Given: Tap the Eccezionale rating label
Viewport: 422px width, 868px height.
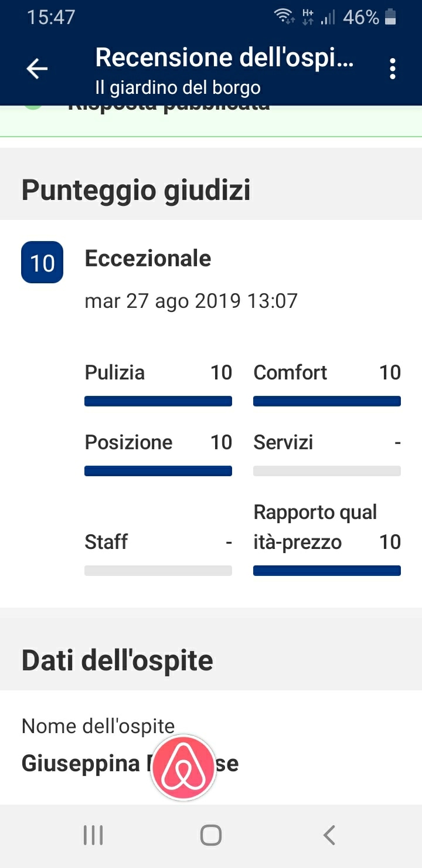Looking at the screenshot, I should coord(148,258).
